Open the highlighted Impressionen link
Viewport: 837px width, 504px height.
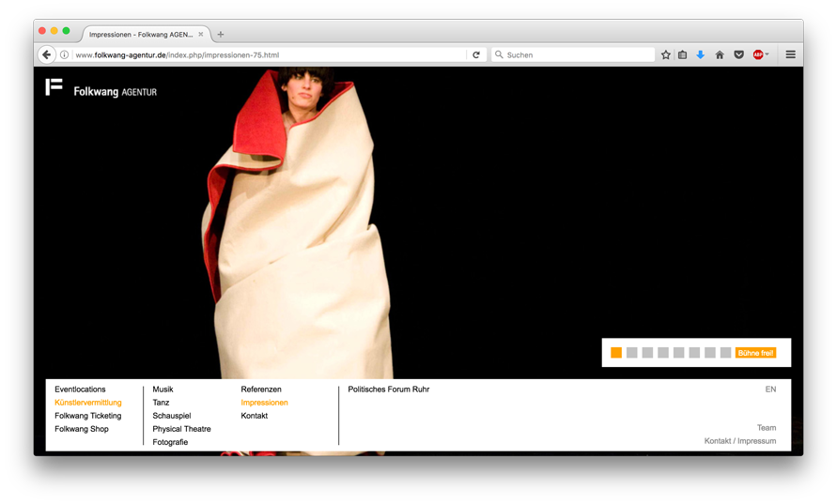tap(264, 403)
